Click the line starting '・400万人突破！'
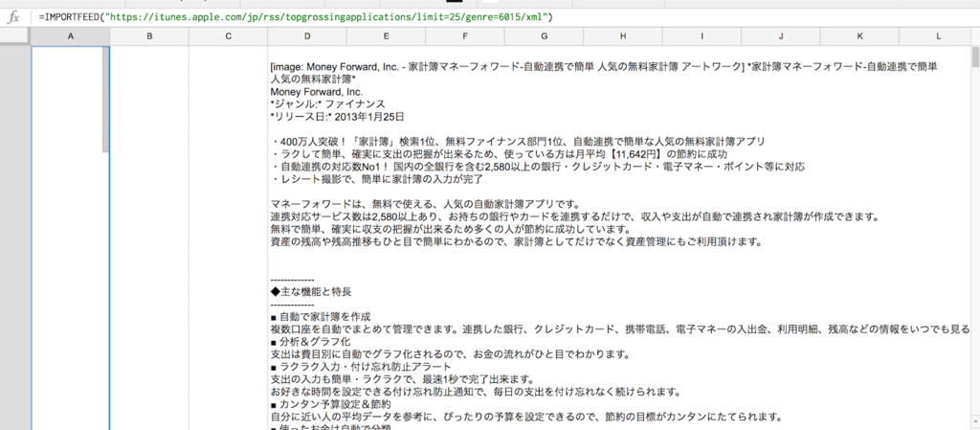The height and width of the screenshot is (430, 980). (518, 142)
